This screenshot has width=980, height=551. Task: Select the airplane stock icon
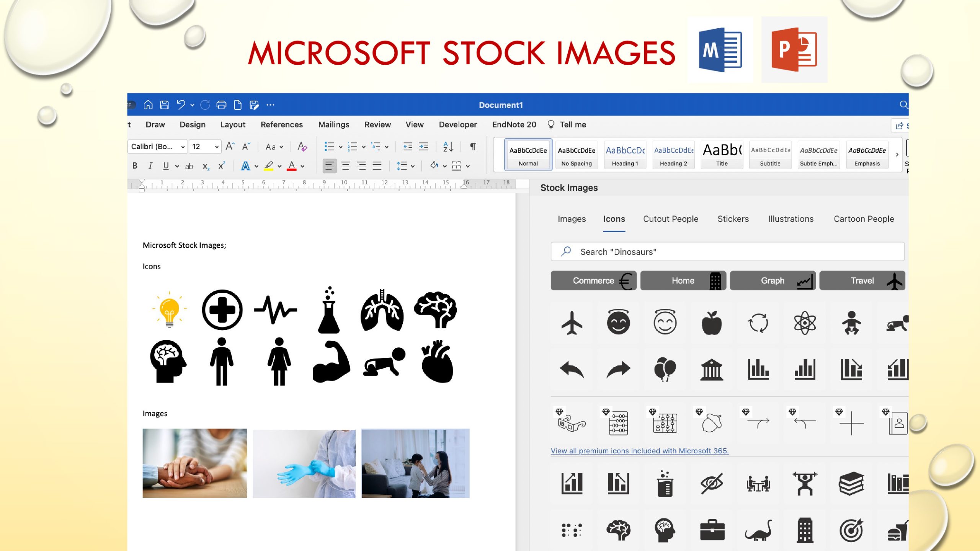coord(572,323)
